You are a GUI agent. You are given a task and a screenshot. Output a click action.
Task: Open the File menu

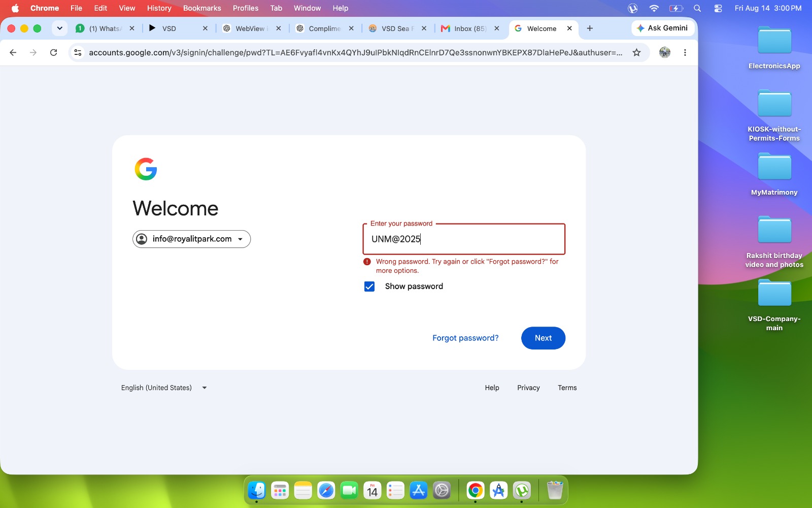tap(76, 8)
